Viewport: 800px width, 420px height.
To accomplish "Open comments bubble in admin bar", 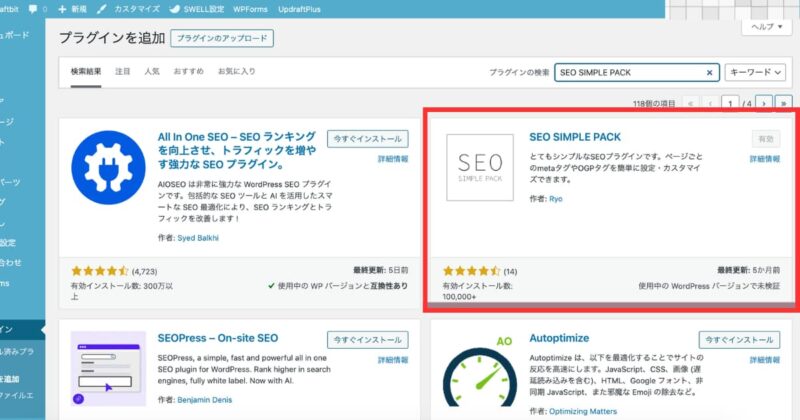I will click(38, 9).
